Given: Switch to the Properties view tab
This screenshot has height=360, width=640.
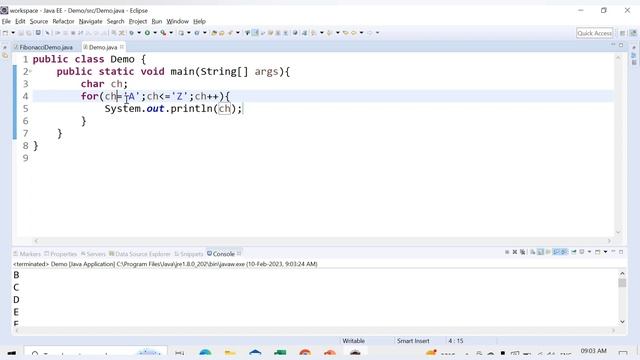Looking at the screenshot, I should click(60, 254).
